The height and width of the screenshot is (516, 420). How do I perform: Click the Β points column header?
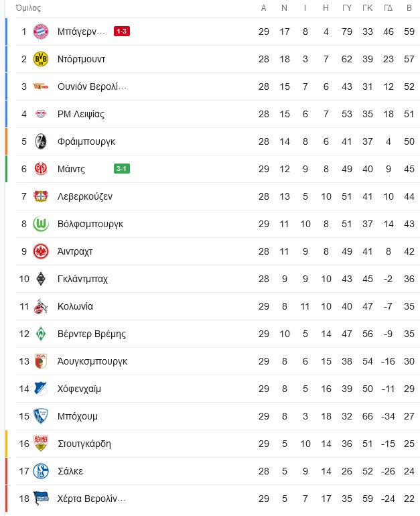coord(409,8)
